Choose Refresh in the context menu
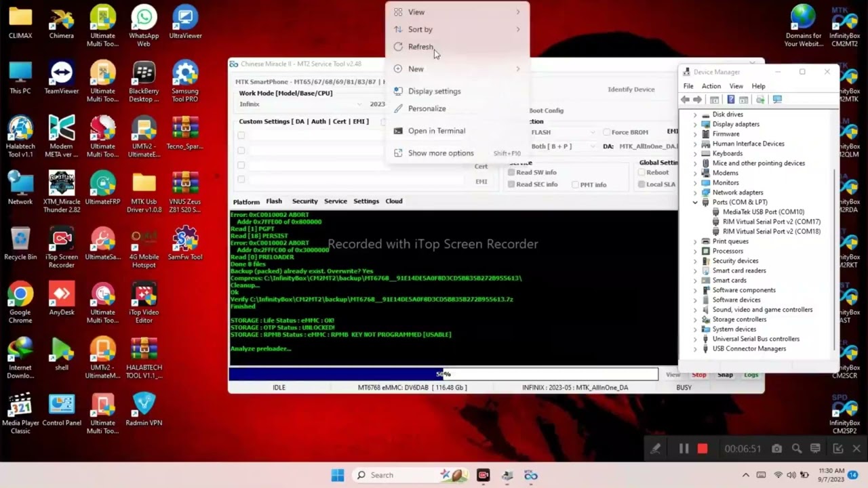The height and width of the screenshot is (488, 868). [x=458, y=47]
